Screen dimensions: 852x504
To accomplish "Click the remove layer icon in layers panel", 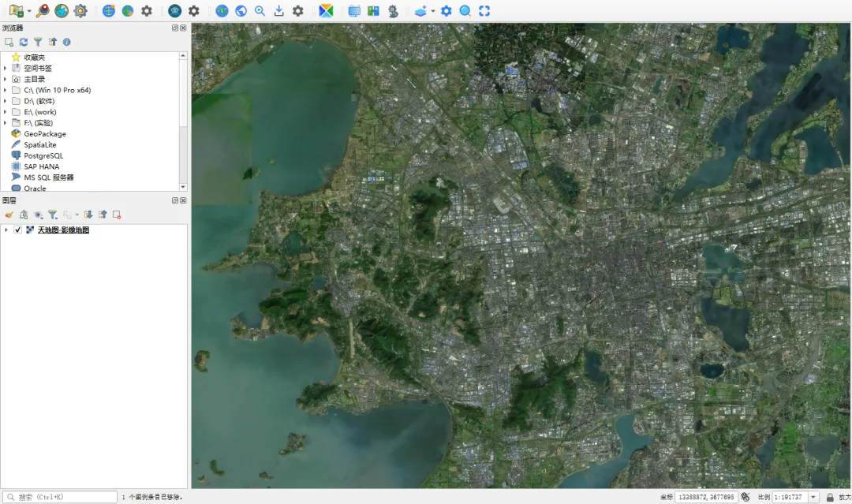I will tap(116, 215).
